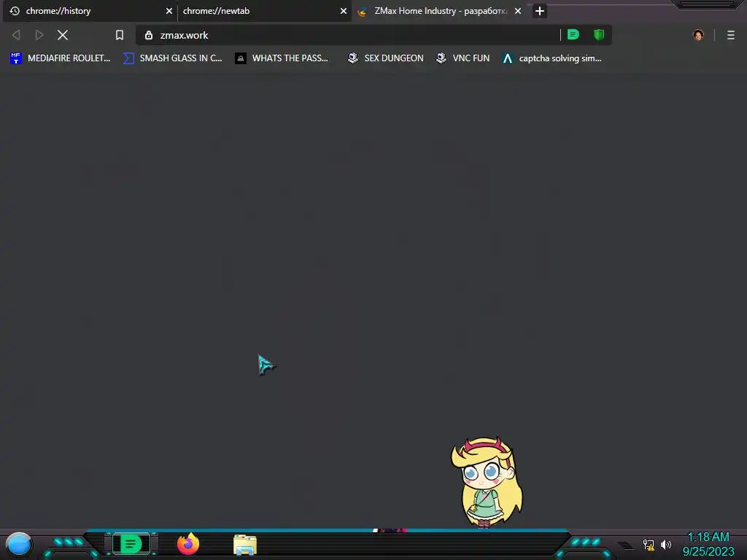Screen dimensions: 747x560
Task: Switch to the chrome://history tab
Action: [x=90, y=11]
